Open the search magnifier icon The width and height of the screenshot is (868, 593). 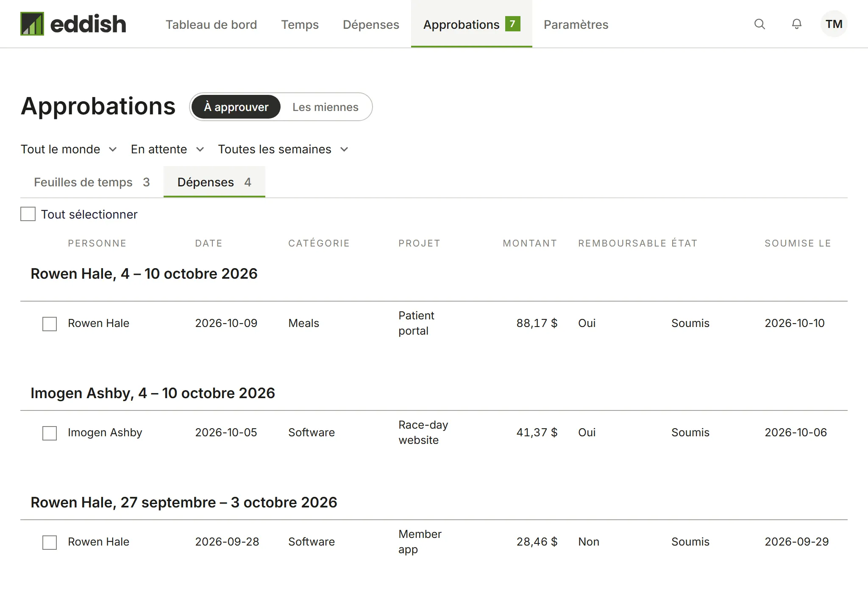759,24
